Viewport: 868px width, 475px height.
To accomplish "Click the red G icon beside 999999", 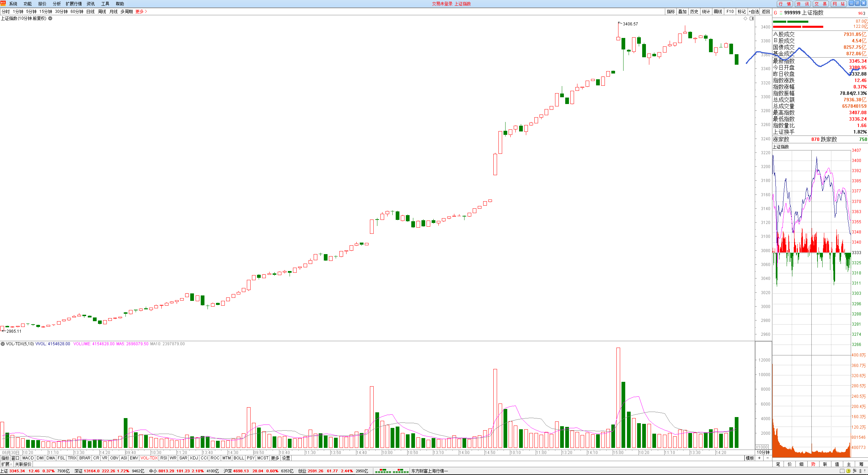I will click(x=775, y=13).
